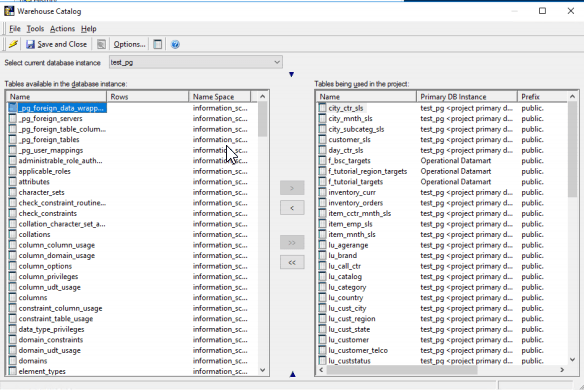This screenshot has height=392, width=584.
Task: Click project tables horizontal scroll right arrow
Action: (562, 370)
